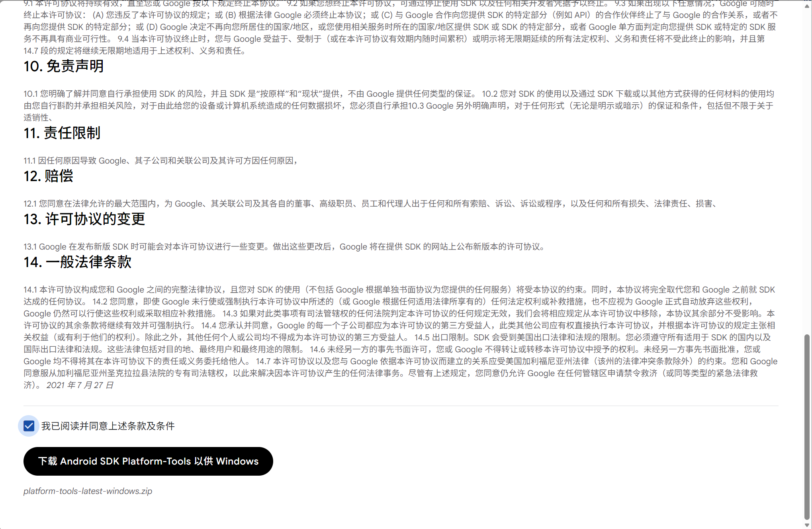Viewport: 812px width, 529px height.
Task: Click the 我已阅读并同意上述条款及条件 label
Action: click(108, 426)
